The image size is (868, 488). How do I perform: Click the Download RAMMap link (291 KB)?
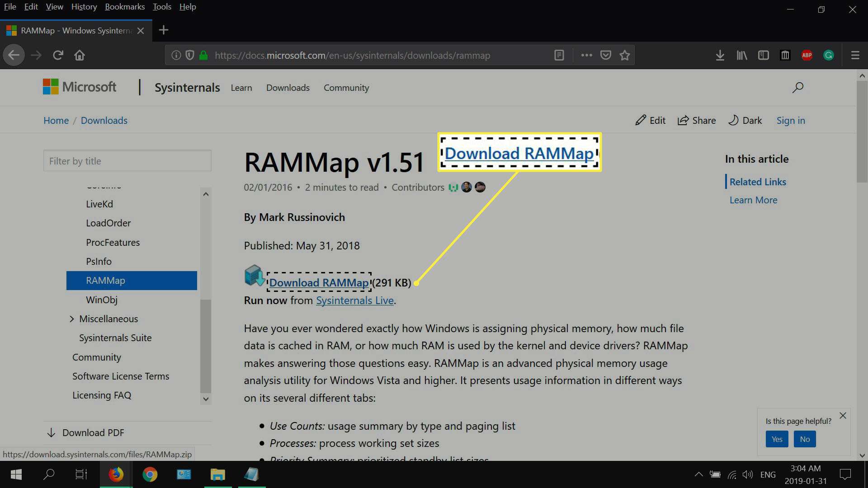319,282
